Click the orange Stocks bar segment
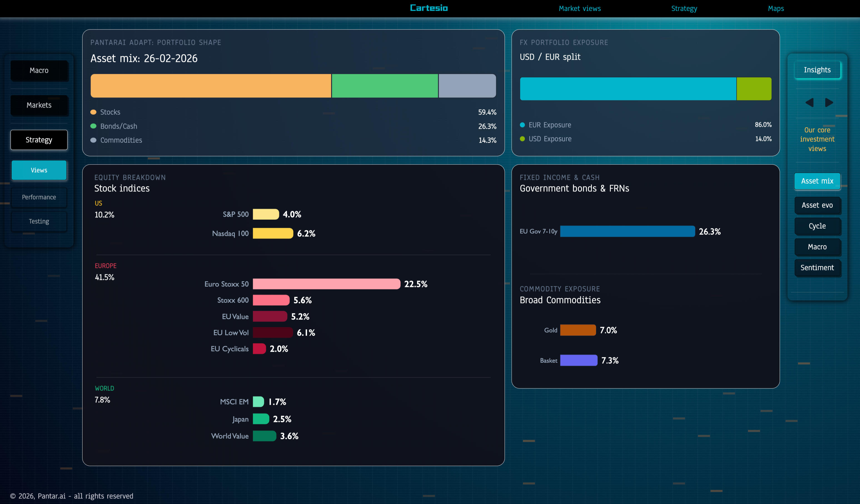860x504 pixels. pos(211,86)
